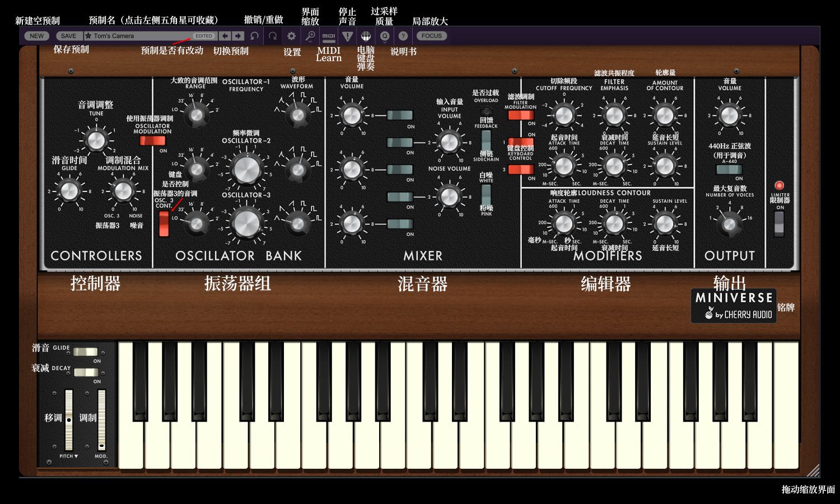Viewport: 840px width, 504px height.
Task: Click the NUMBER OF VOICES knob
Action: 729,224
